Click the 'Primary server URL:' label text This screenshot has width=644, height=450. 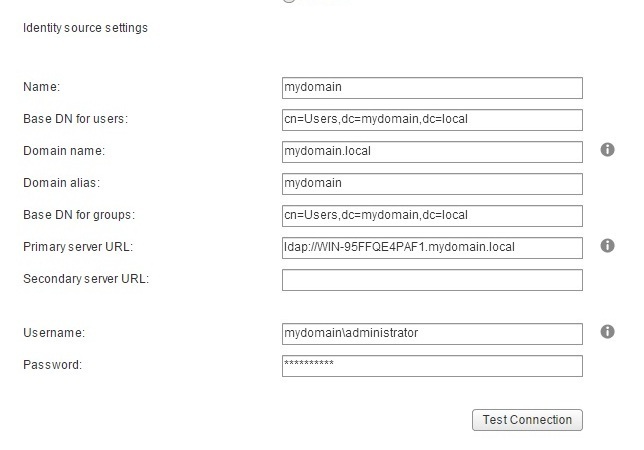(x=78, y=247)
